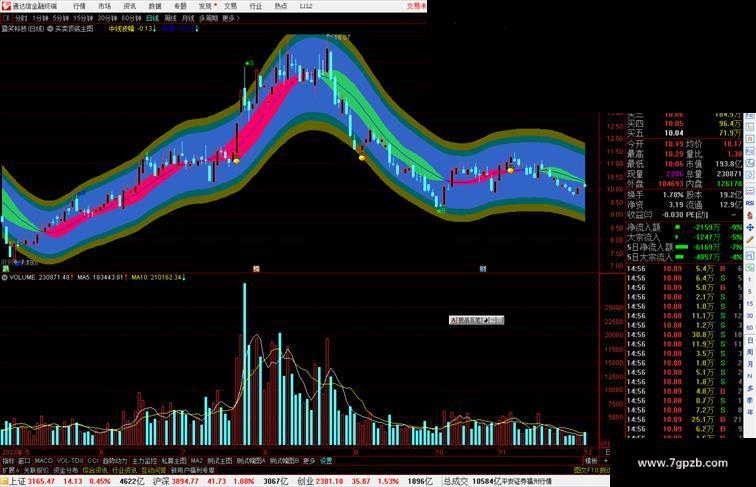Click the 日 period button in the right toolbar
Image resolution: width=756 pixels, height=487 pixels.
pyautogui.click(x=750, y=340)
